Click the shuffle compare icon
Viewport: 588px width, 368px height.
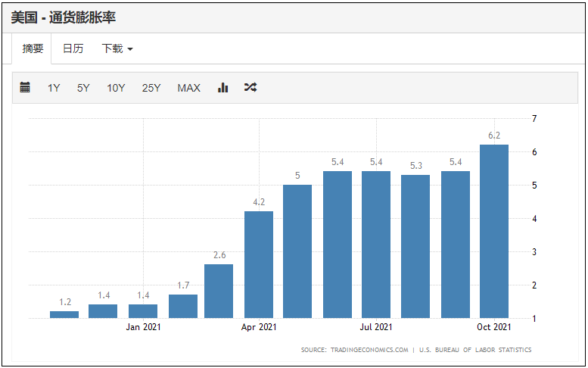click(x=250, y=88)
